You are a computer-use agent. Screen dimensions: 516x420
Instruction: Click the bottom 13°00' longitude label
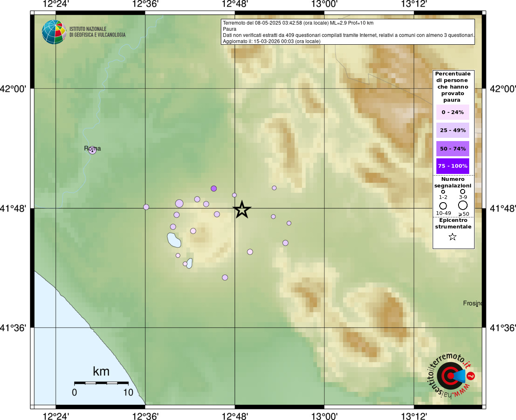[324, 416]
